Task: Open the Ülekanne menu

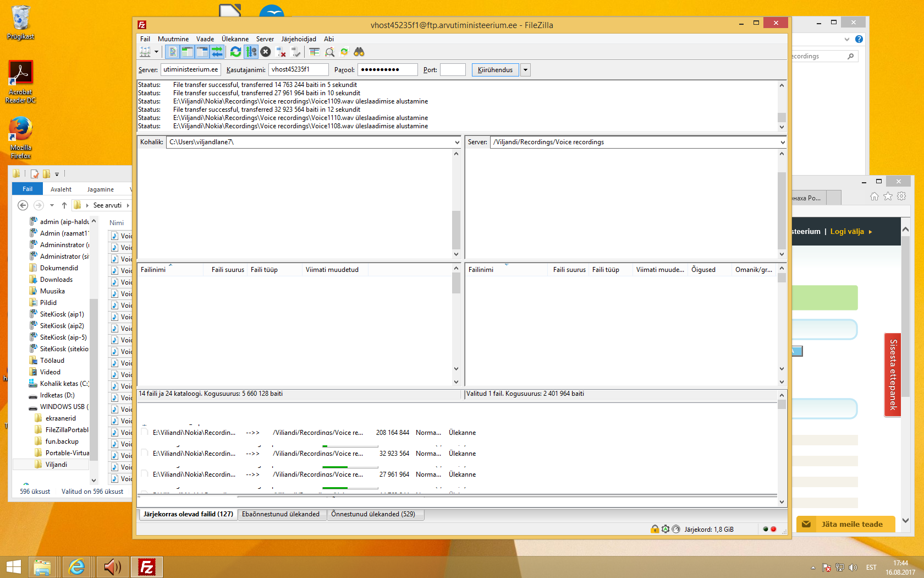Action: click(x=235, y=39)
